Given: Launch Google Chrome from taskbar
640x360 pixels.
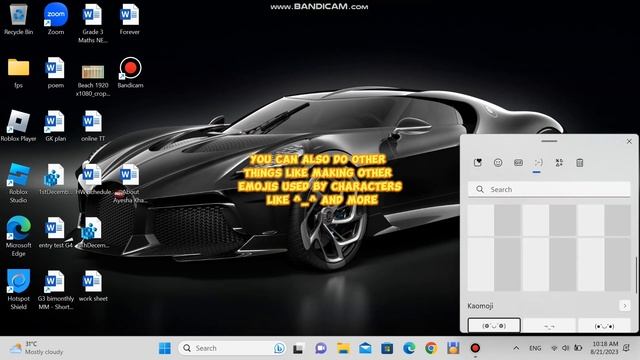Looking at the screenshot, I should 431,348.
